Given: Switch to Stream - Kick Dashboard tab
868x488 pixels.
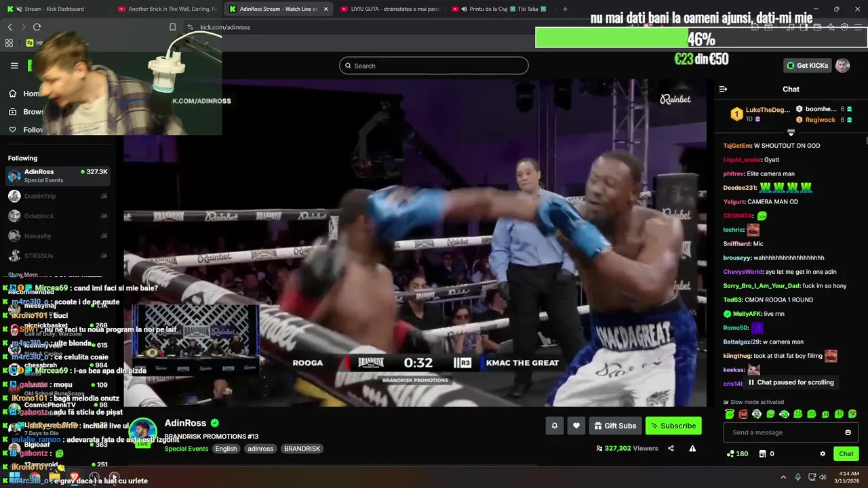Looking at the screenshot, I should click(x=54, y=9).
